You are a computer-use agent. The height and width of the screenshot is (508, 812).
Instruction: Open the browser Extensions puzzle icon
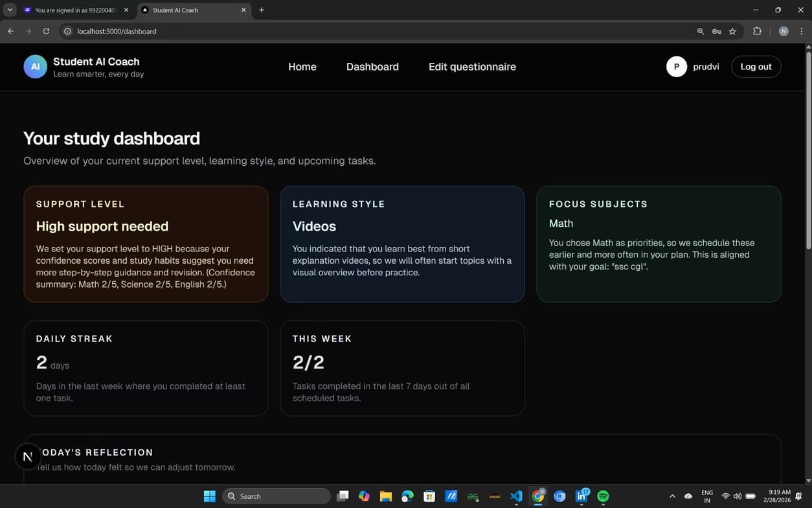757,31
